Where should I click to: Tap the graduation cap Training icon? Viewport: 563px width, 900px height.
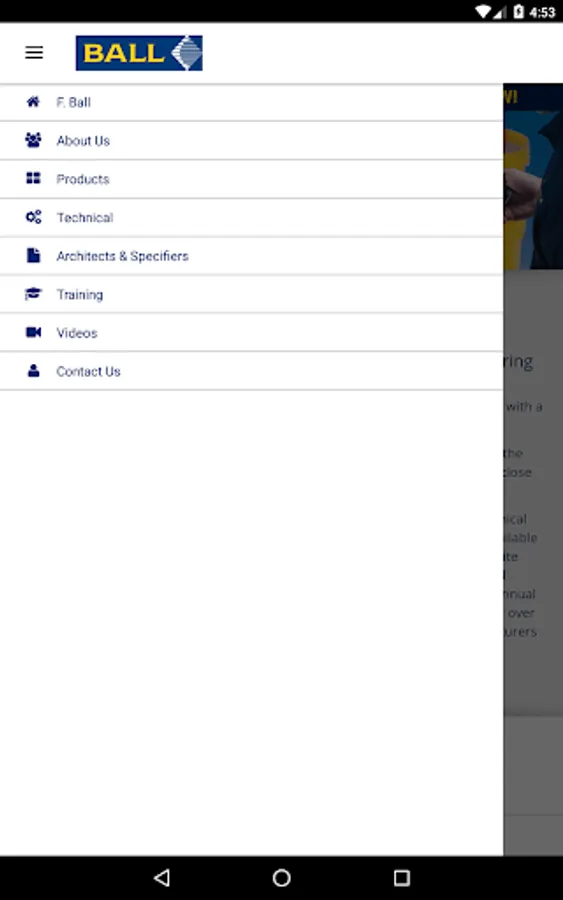coord(33,294)
